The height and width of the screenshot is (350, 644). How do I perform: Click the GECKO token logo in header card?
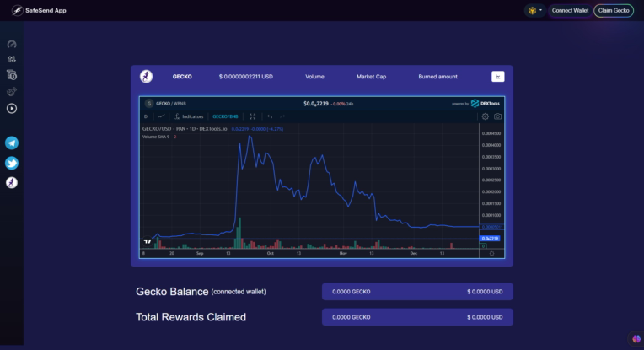146,77
